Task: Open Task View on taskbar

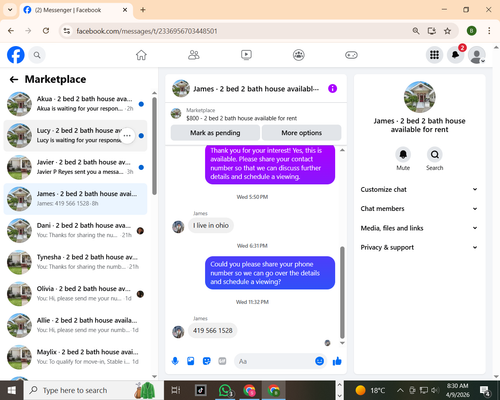Action: tap(176, 390)
